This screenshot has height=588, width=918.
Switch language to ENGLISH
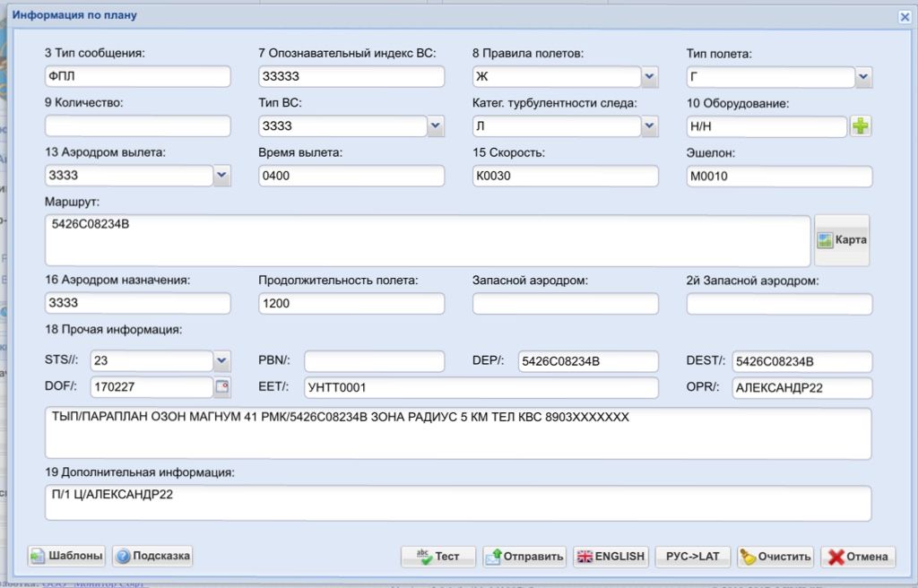611,557
